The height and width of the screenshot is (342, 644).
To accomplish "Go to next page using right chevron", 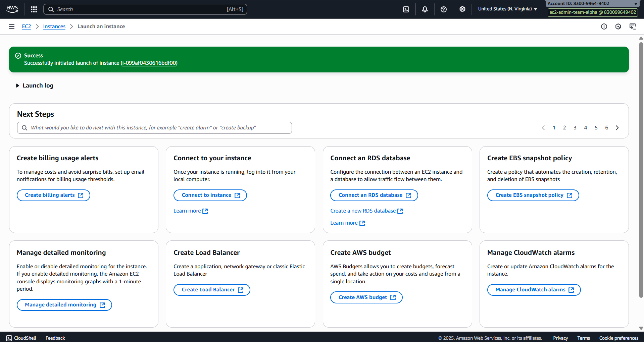I will pyautogui.click(x=617, y=128).
